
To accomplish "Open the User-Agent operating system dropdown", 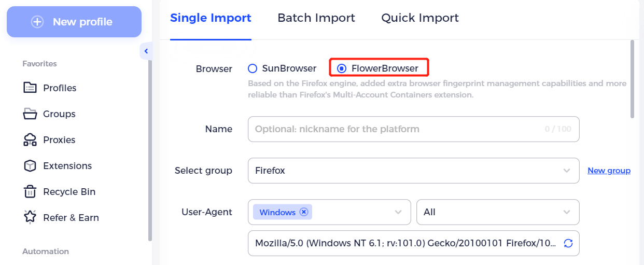I will click(329, 212).
